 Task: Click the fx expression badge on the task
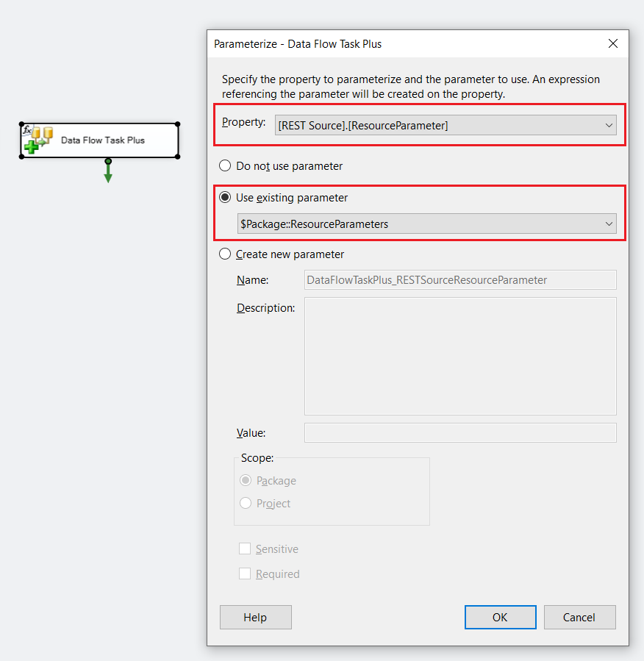pyautogui.click(x=27, y=130)
